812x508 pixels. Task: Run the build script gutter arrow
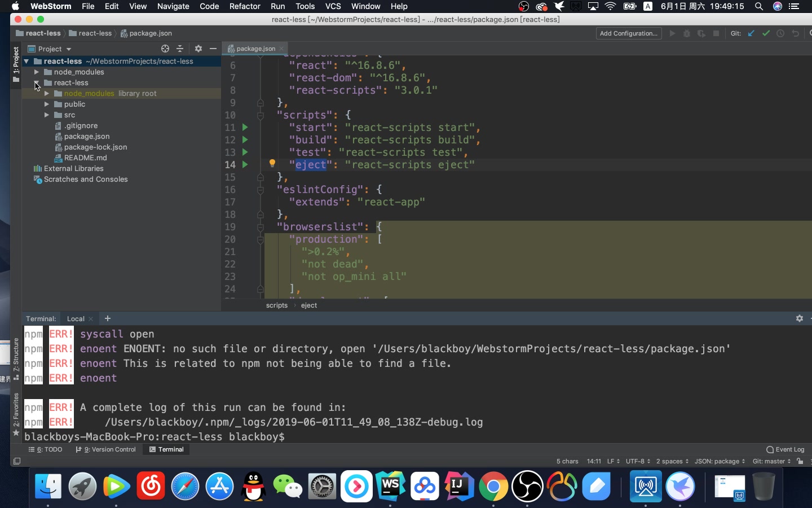(245, 140)
